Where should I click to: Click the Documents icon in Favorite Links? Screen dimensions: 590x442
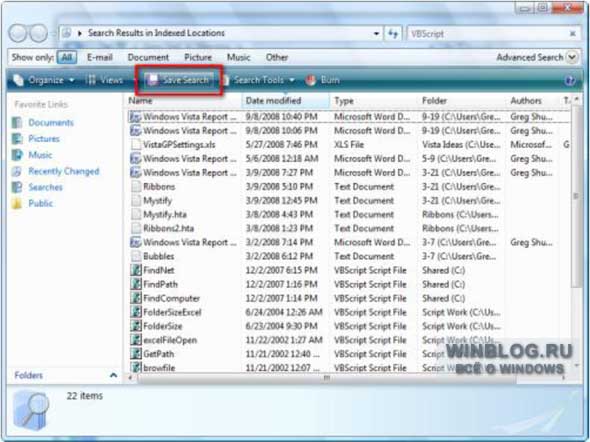click(x=17, y=123)
